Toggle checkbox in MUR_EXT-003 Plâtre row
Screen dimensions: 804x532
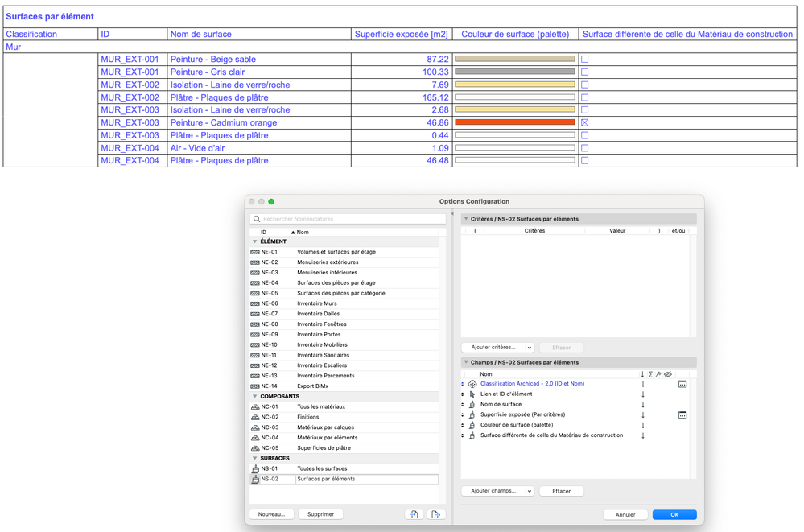(584, 135)
